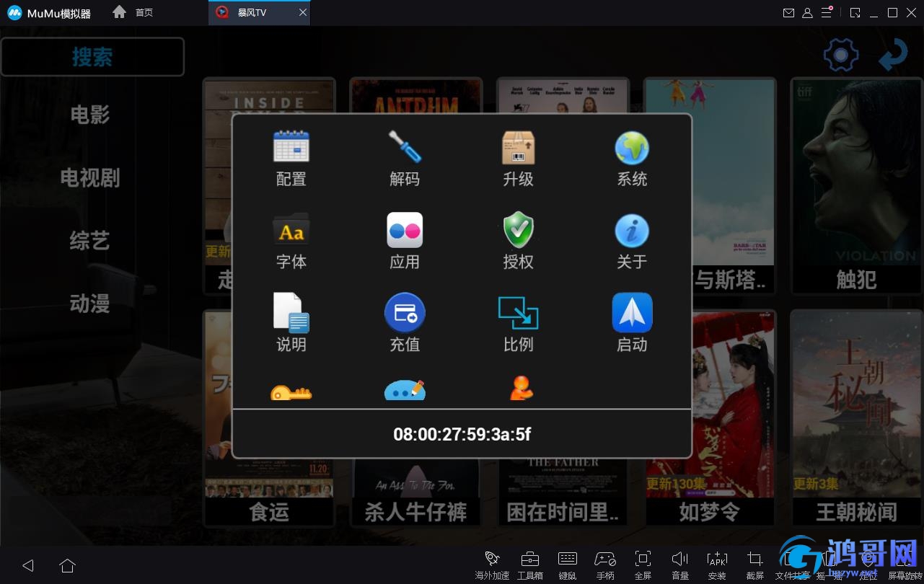Click the Android home button
The width and height of the screenshot is (924, 584).
pyautogui.click(x=68, y=566)
